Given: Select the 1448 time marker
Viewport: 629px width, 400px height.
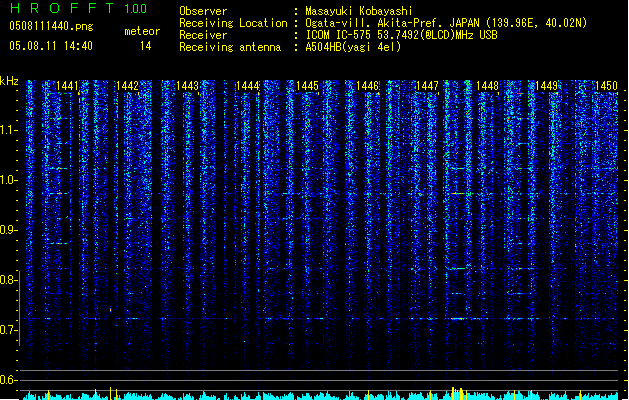Looking at the screenshot, I should tap(487, 86).
